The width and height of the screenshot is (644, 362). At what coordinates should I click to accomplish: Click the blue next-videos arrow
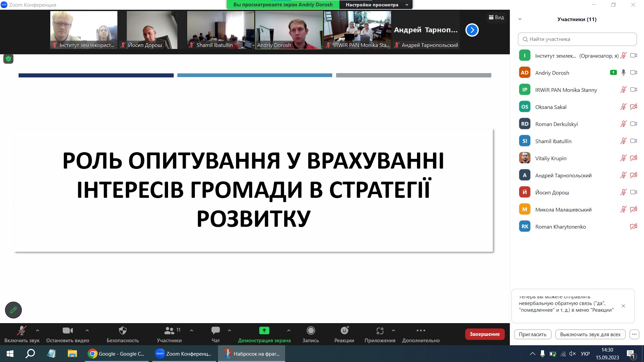click(x=472, y=30)
